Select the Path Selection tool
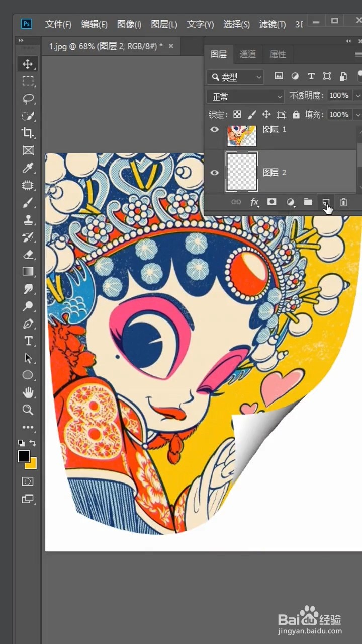The image size is (362, 644). pos(28,358)
